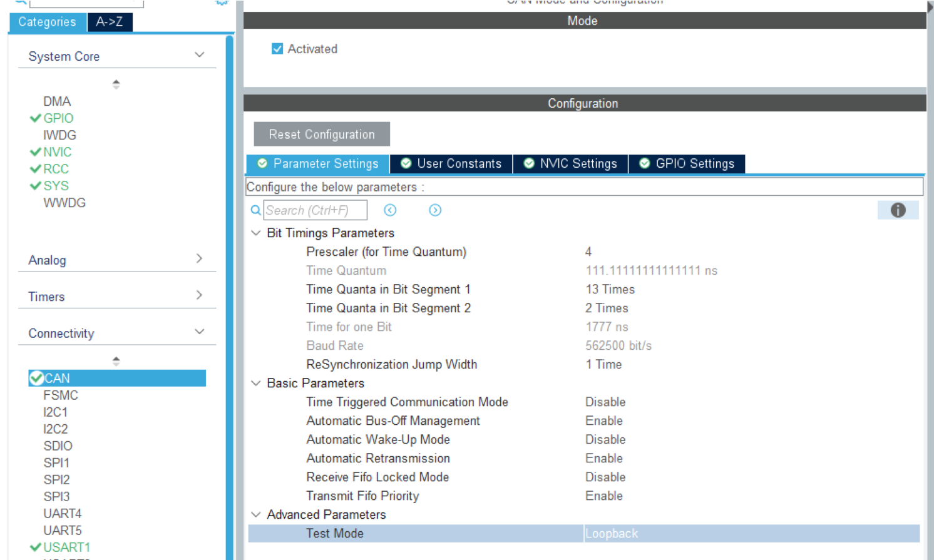Select UART4 in Connectivity list
Screen dimensions: 934x560
(x=63, y=514)
